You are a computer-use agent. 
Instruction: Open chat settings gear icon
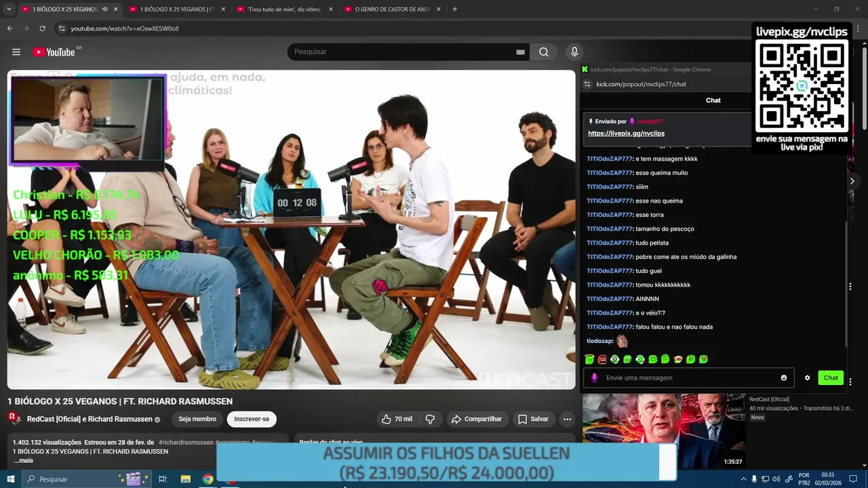pyautogui.click(x=807, y=378)
